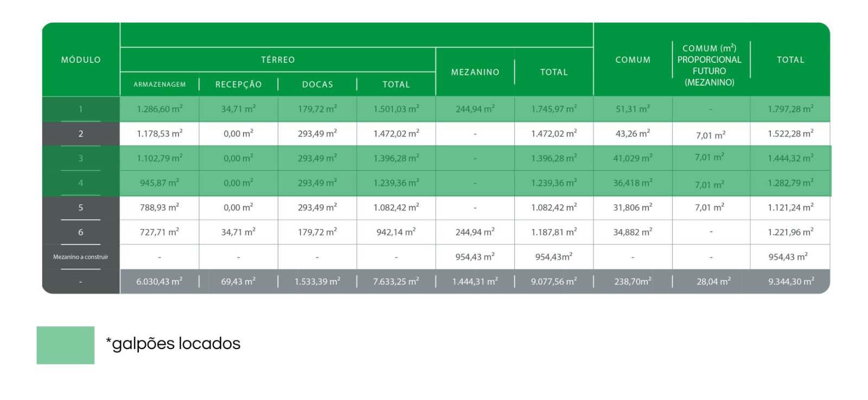The width and height of the screenshot is (868, 400).
Task: Select the "RECEPÇÃO" column header
Action: click(x=239, y=85)
